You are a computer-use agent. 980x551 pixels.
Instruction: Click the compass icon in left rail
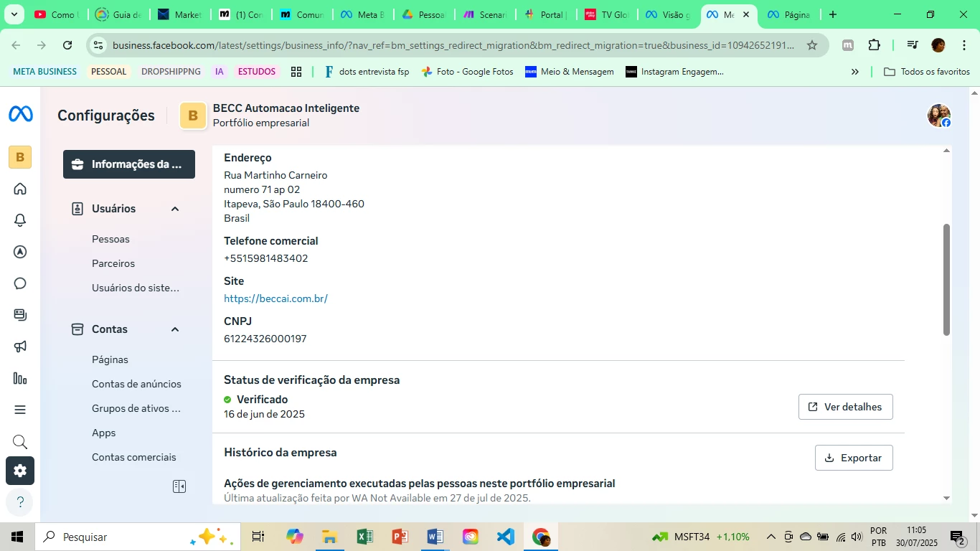click(x=20, y=252)
